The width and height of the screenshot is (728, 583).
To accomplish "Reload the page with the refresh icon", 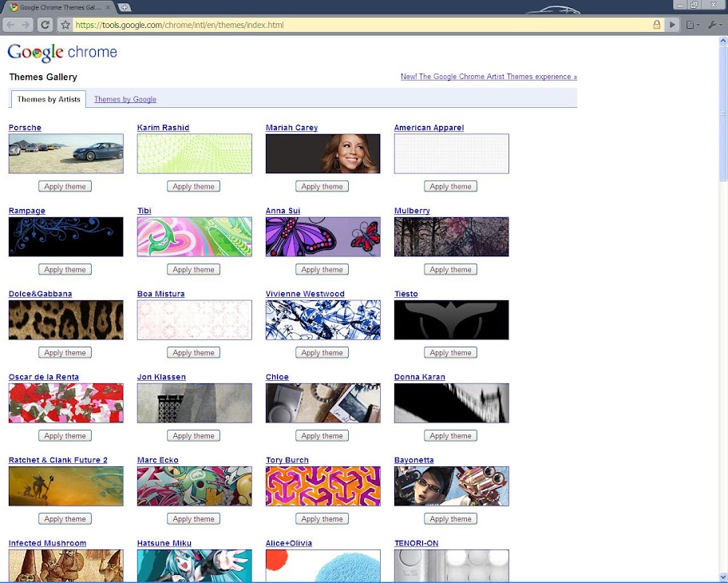I will 45,25.
